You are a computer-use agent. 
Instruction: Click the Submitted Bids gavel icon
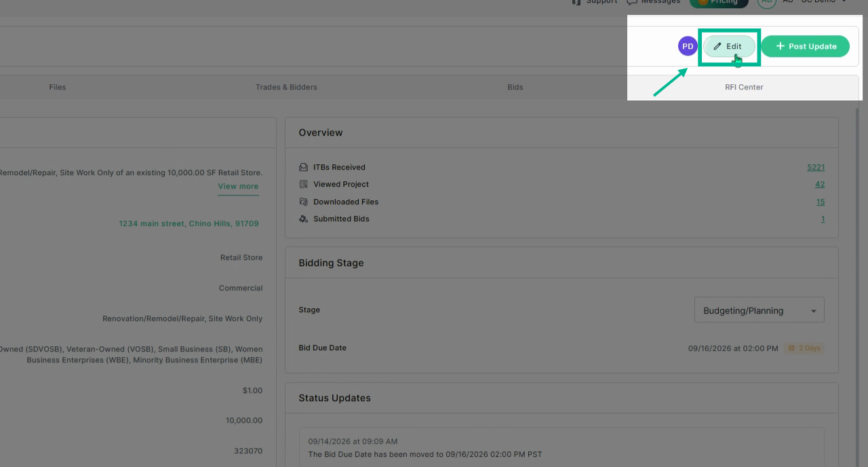point(304,219)
